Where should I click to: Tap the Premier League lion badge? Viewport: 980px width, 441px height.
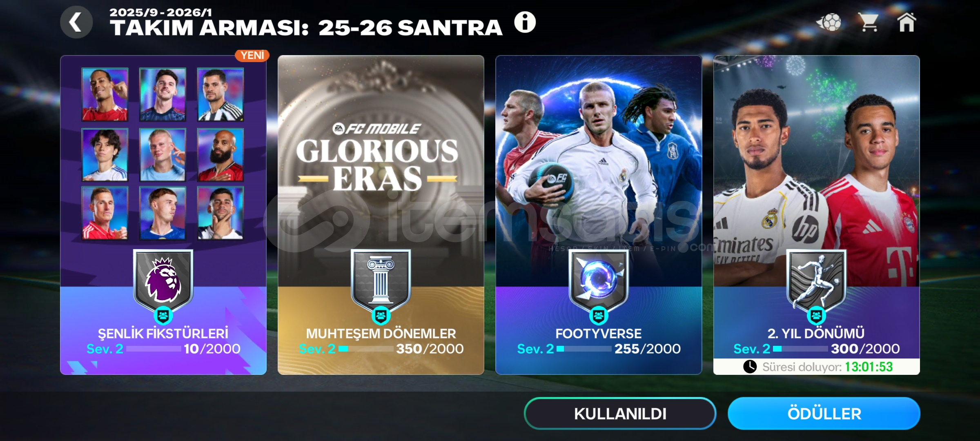[163, 281]
